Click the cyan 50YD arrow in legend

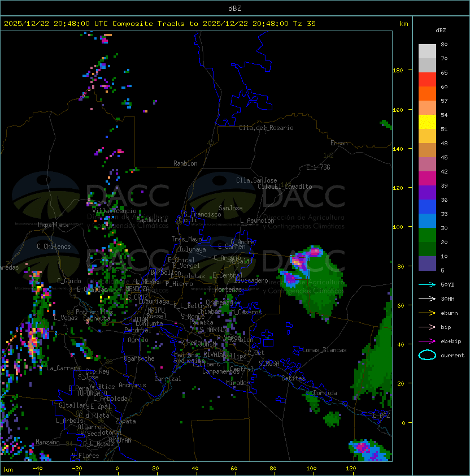[427, 284]
